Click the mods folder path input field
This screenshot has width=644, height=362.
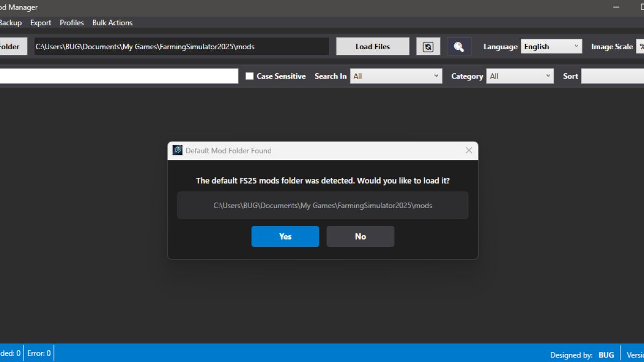181,46
